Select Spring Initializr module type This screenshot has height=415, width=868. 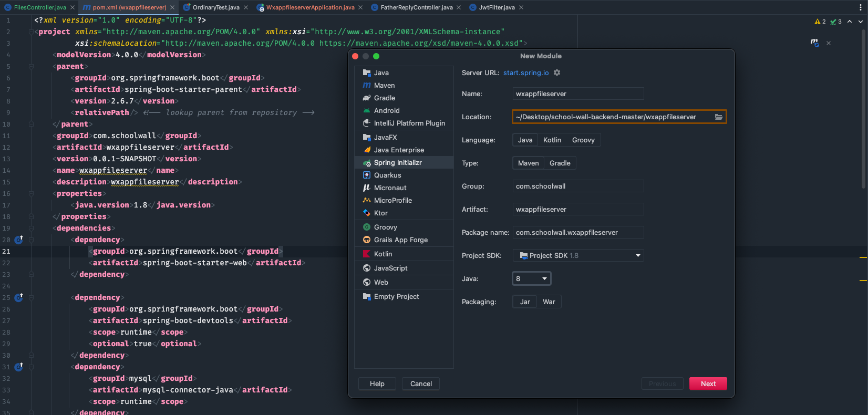tap(404, 162)
